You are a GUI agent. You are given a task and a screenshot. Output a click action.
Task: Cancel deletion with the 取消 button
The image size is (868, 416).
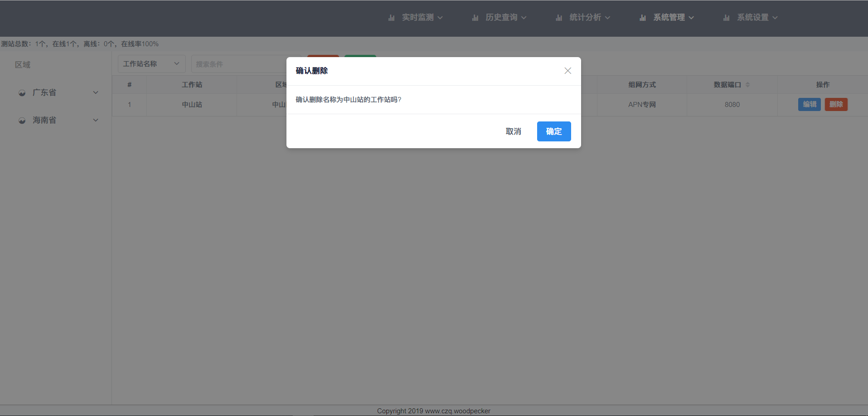click(513, 131)
